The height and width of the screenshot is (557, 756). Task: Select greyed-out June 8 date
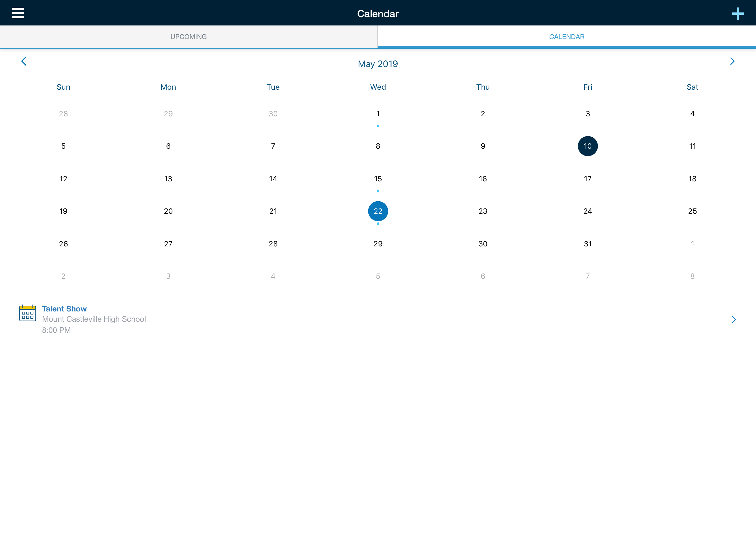tap(692, 276)
